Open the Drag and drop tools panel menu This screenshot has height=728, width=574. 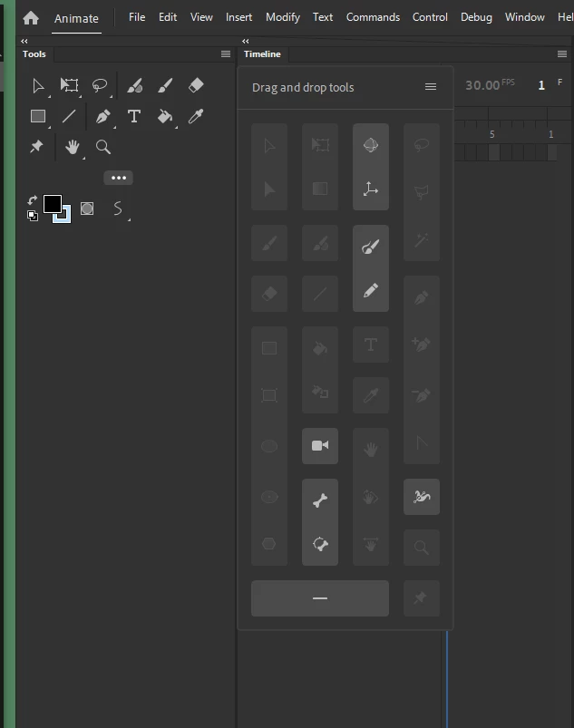coord(431,87)
